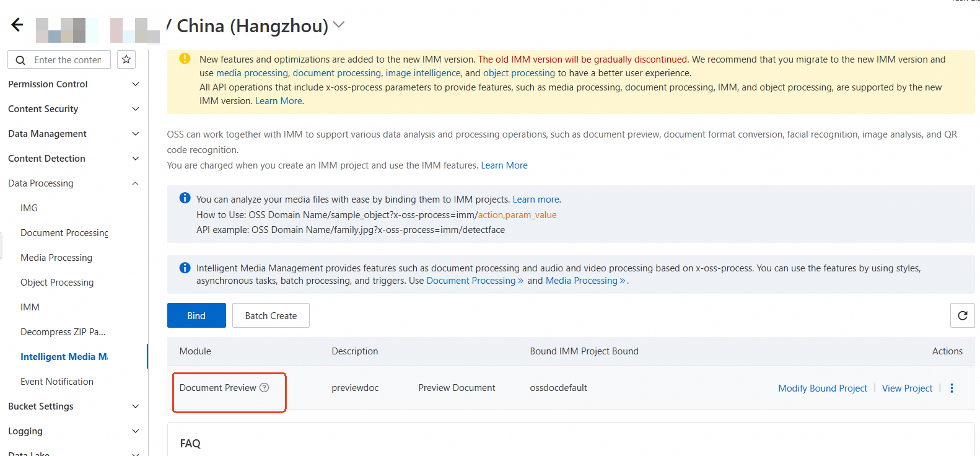
Task: Click info icon beside Intelligent Media Management tip
Action: pyautogui.click(x=185, y=268)
